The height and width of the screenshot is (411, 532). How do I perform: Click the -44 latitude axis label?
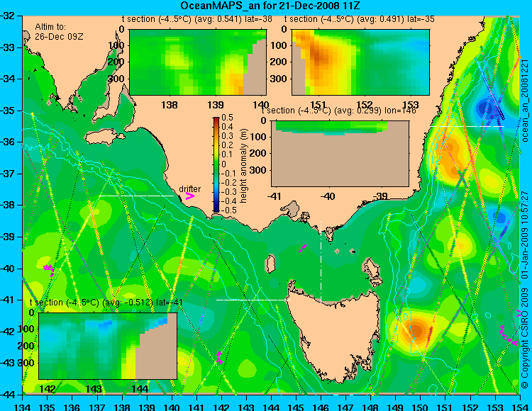[8, 395]
